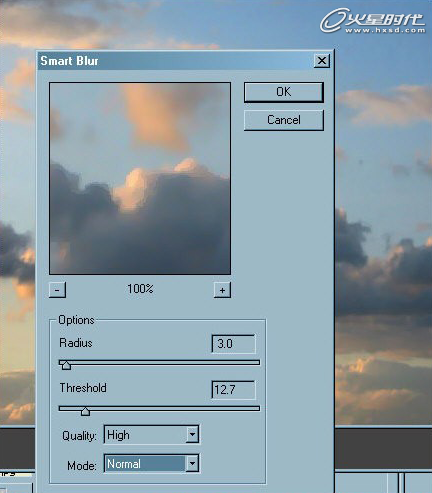Click the Threshold value field

[233, 390]
